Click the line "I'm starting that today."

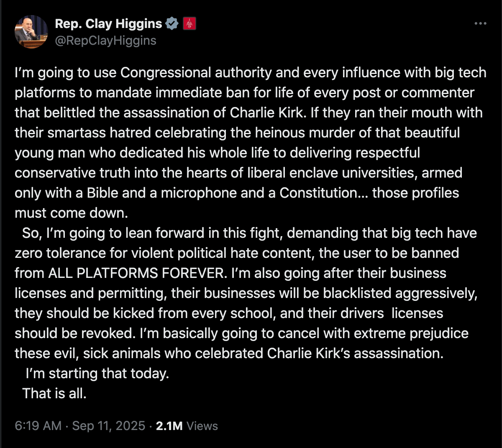point(97,373)
